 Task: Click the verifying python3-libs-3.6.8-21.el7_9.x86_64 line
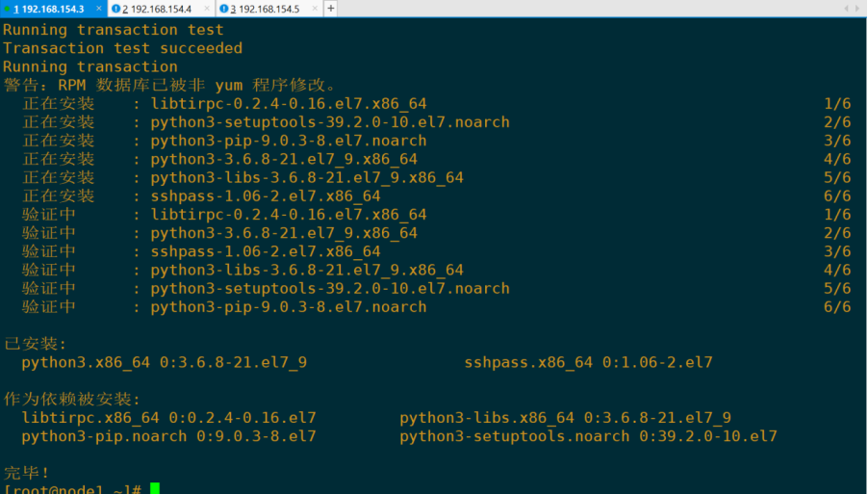pyautogui.click(x=436, y=270)
